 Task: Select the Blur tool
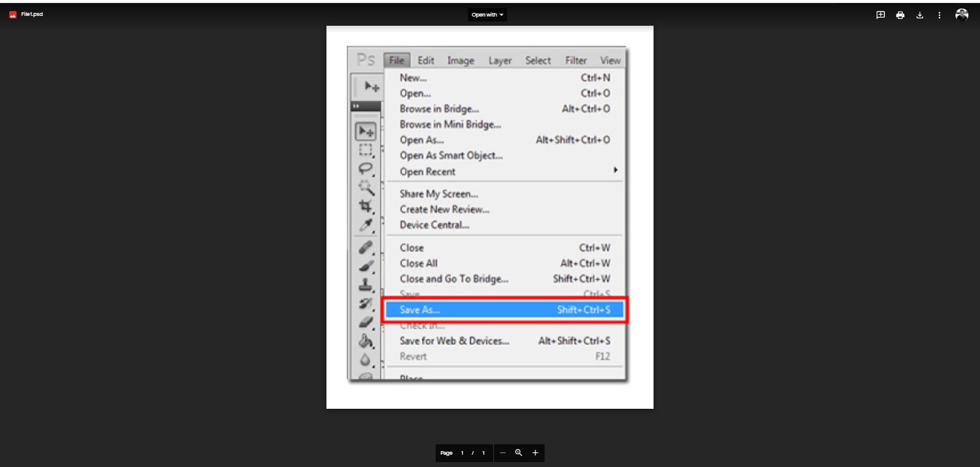[x=366, y=360]
